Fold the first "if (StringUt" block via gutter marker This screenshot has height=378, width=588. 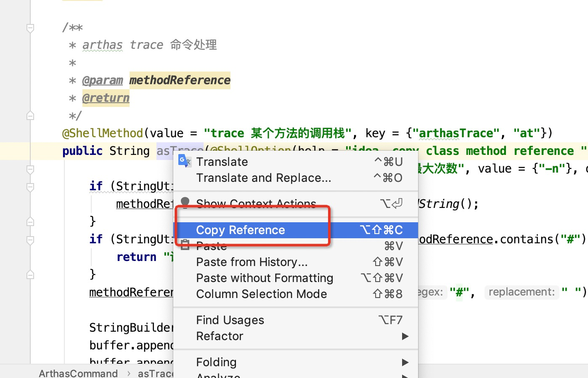pyautogui.click(x=30, y=187)
